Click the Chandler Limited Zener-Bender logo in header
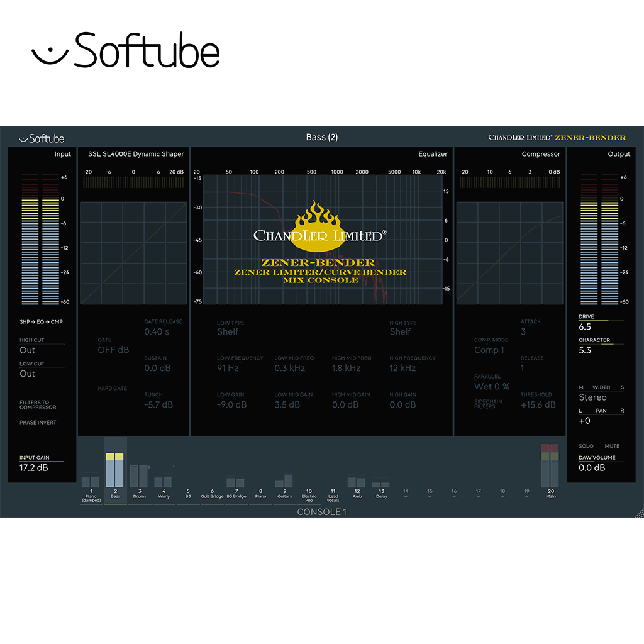Screen dimensions: 644x644 (557, 138)
